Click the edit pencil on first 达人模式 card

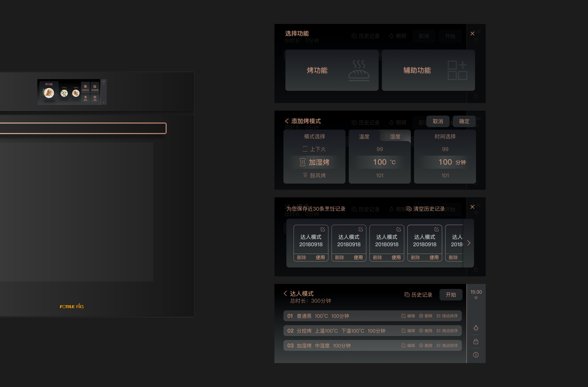(323, 229)
